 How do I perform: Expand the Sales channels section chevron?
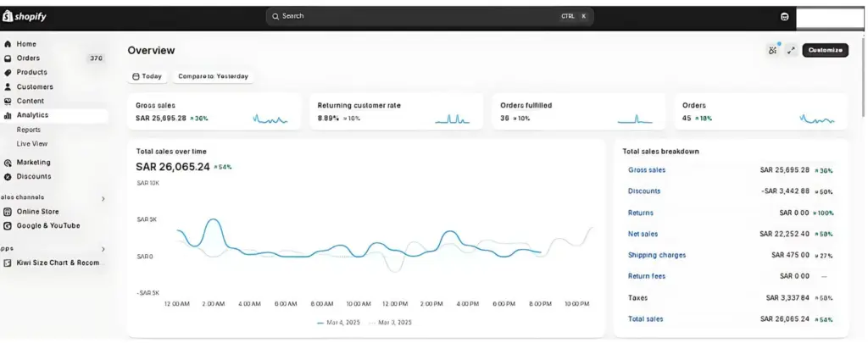(x=103, y=199)
